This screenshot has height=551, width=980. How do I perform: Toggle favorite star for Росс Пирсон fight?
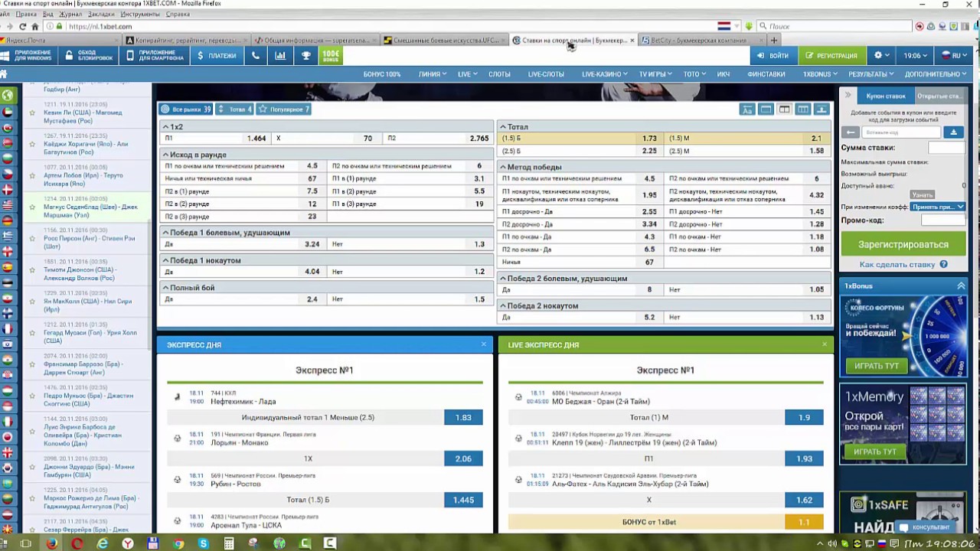tap(32, 238)
